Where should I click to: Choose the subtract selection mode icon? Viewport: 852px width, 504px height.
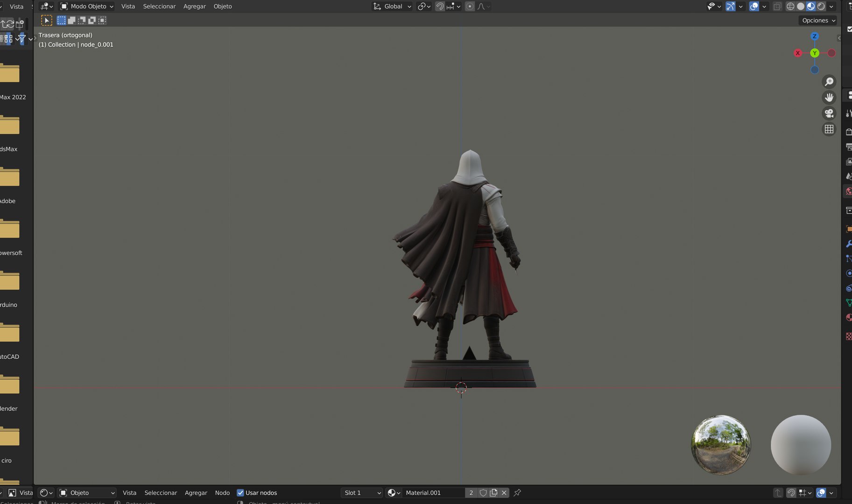82,20
